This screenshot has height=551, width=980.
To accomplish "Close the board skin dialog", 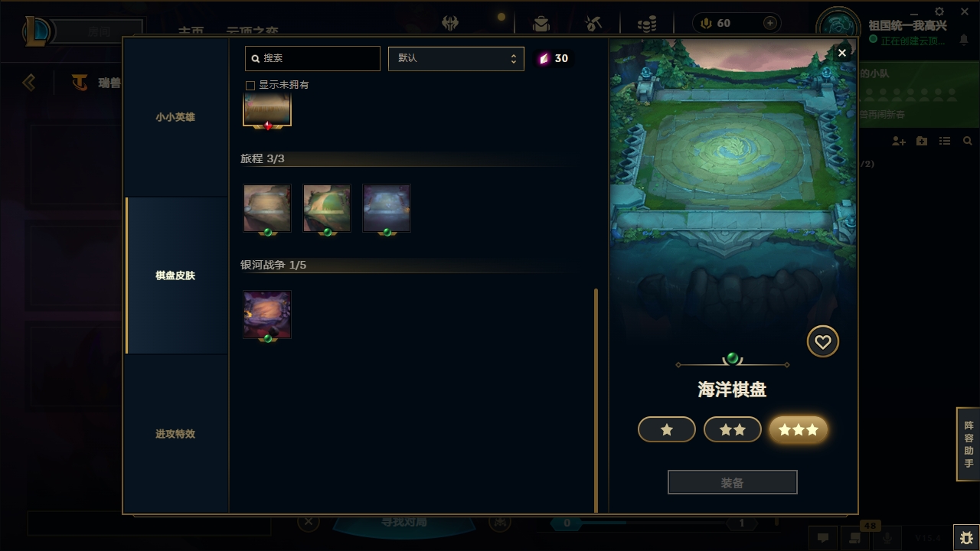I will [842, 53].
